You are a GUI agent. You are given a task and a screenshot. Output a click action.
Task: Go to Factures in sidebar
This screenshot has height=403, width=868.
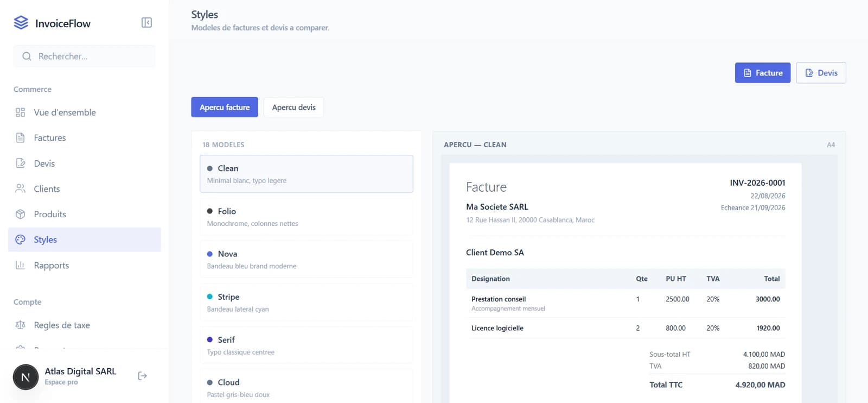85,138
